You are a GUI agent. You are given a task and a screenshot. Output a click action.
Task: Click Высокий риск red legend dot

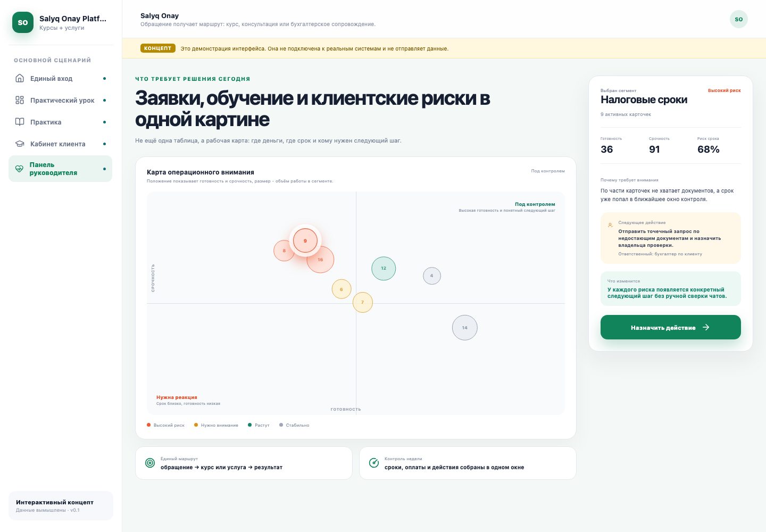coord(149,425)
